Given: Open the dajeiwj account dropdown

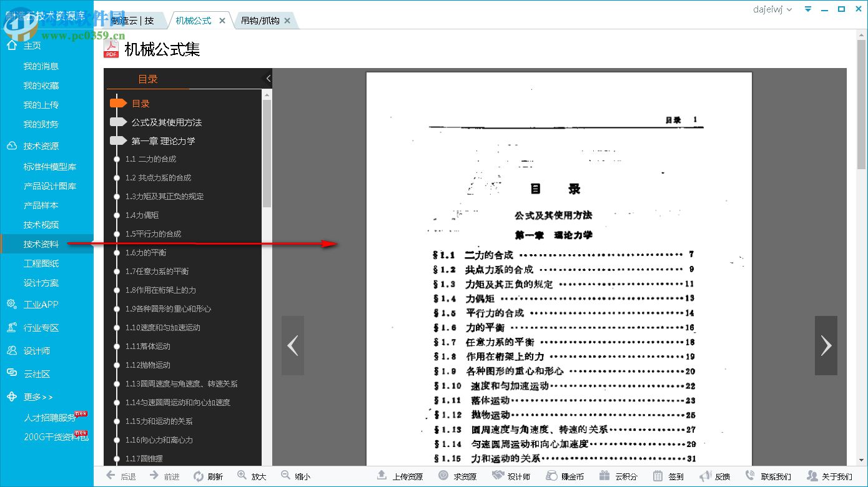Looking at the screenshot, I should [x=772, y=9].
